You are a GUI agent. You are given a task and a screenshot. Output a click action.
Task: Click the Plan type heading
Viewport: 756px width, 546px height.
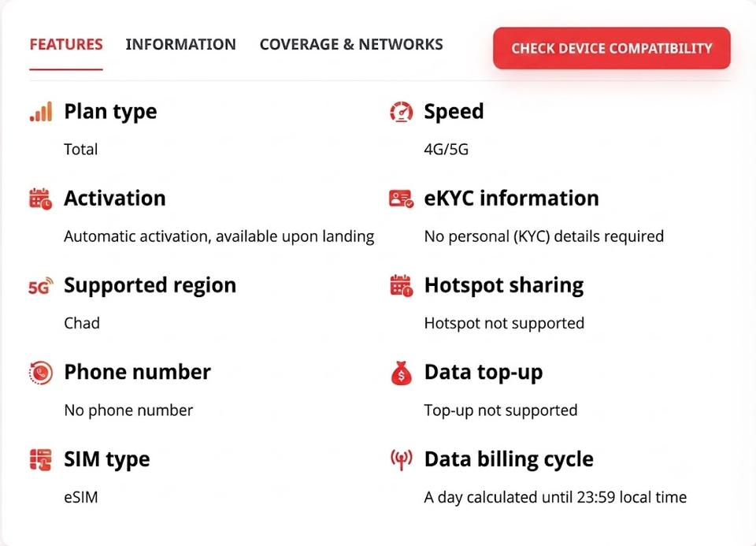tap(110, 111)
